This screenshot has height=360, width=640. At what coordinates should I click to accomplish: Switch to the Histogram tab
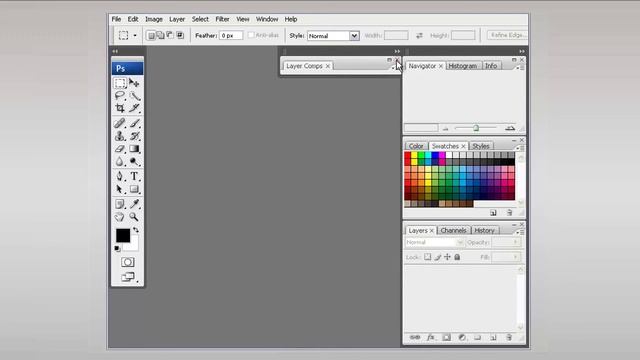[x=462, y=66]
